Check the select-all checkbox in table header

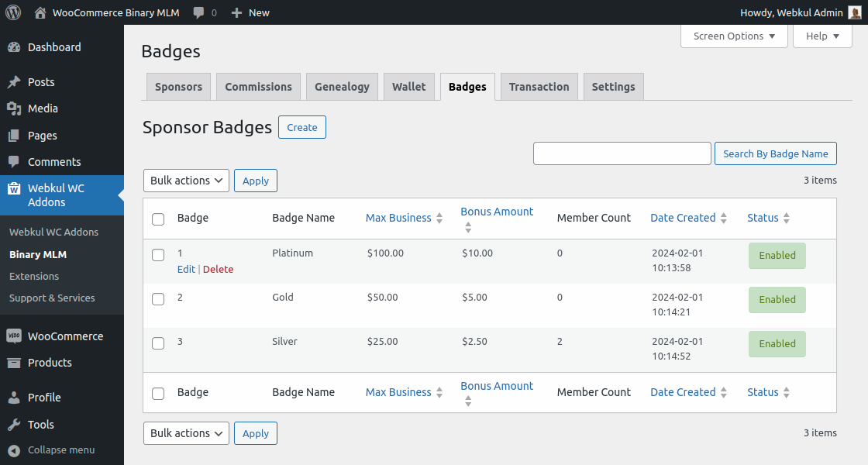pos(158,219)
